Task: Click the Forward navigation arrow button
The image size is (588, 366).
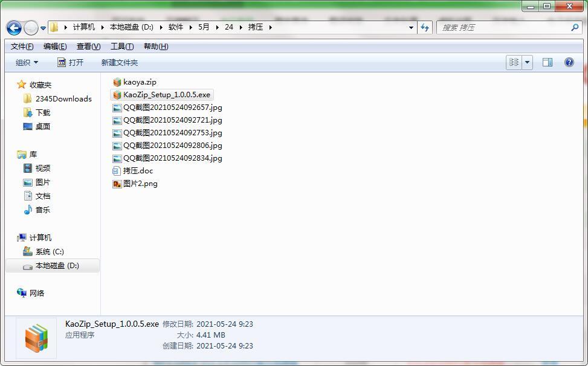Action: (x=31, y=28)
